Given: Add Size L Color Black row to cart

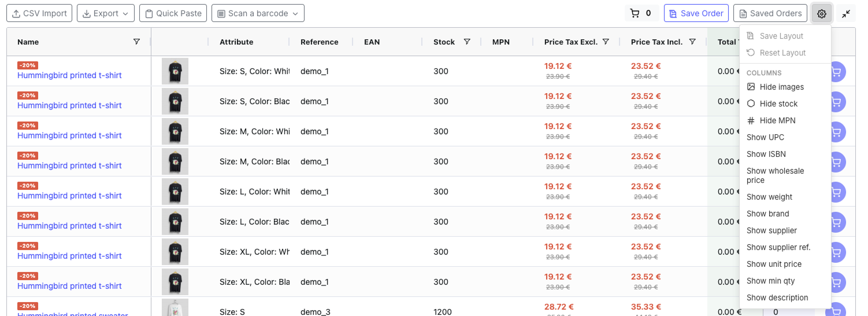Looking at the screenshot, I should click(836, 222).
